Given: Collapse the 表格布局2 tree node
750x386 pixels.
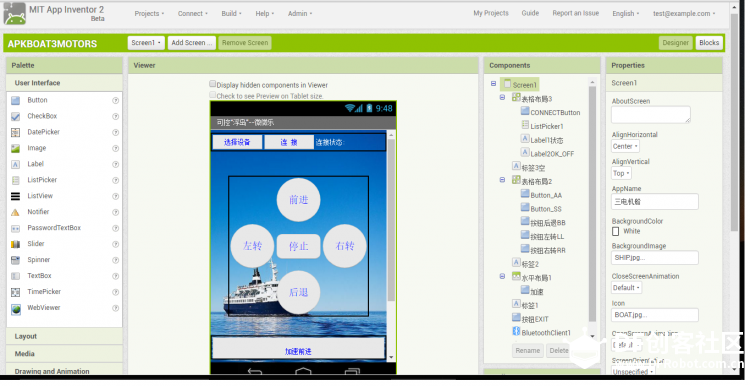Looking at the screenshot, I should (502, 180).
